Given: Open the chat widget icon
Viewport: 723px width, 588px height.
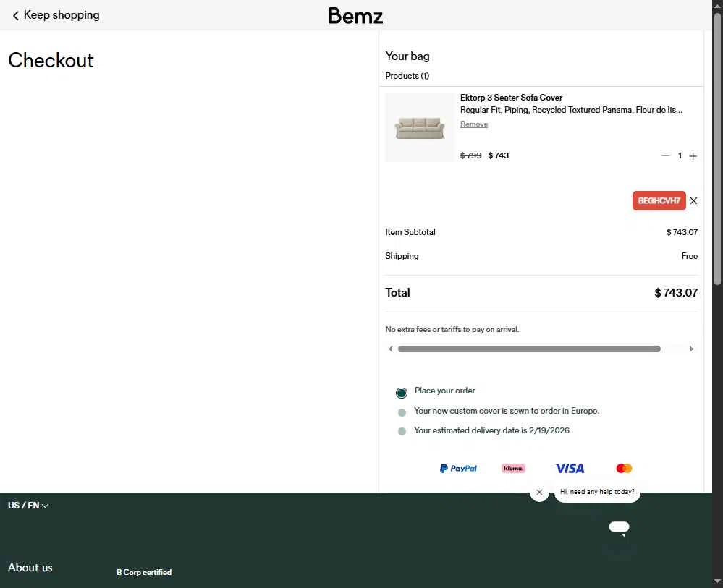Looking at the screenshot, I should click(619, 529).
